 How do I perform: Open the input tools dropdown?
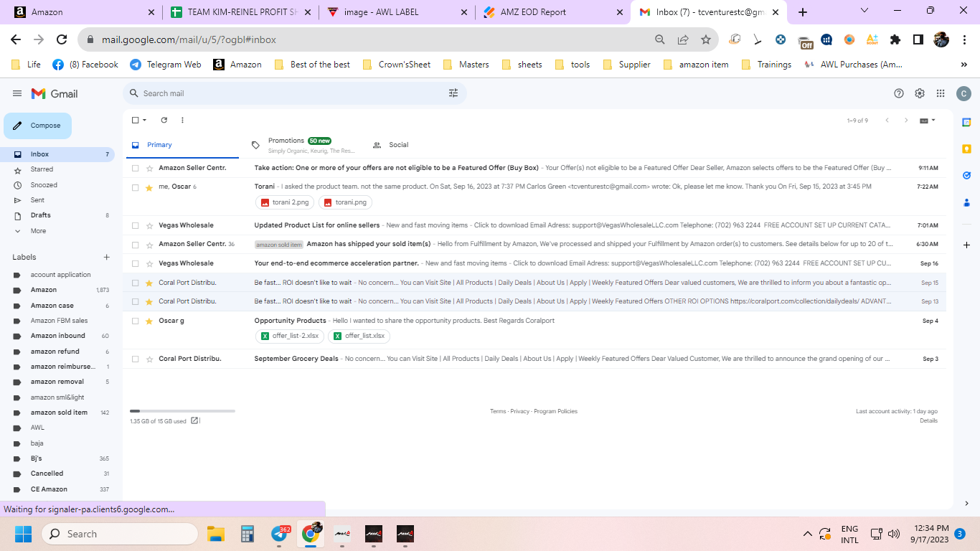pos(928,121)
